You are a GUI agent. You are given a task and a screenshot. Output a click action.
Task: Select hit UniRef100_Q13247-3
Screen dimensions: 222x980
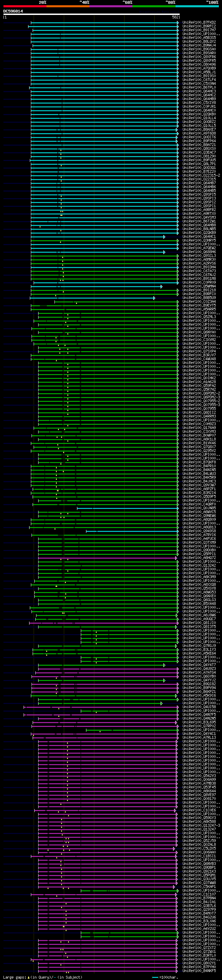pos(201,826)
